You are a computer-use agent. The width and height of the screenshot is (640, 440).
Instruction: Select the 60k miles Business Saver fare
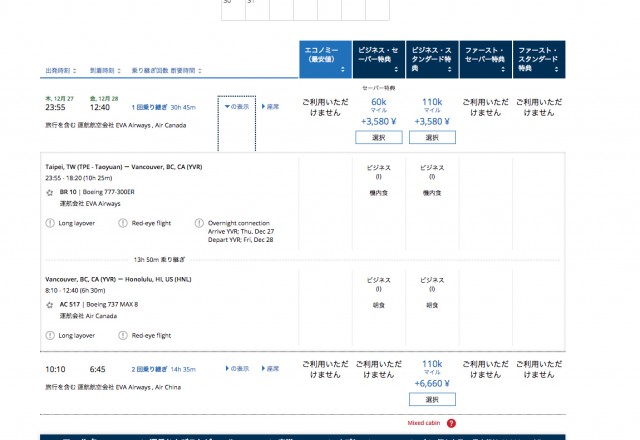coord(379,138)
